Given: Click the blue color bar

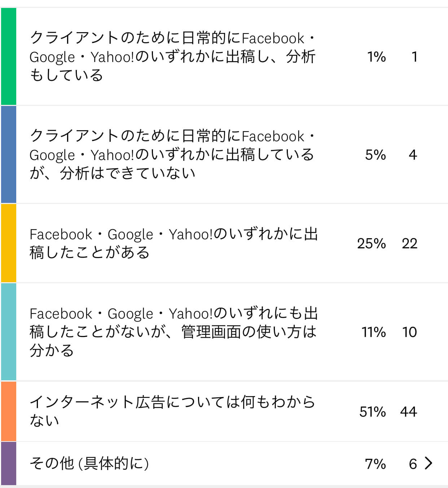Looking at the screenshot, I should point(9,155).
